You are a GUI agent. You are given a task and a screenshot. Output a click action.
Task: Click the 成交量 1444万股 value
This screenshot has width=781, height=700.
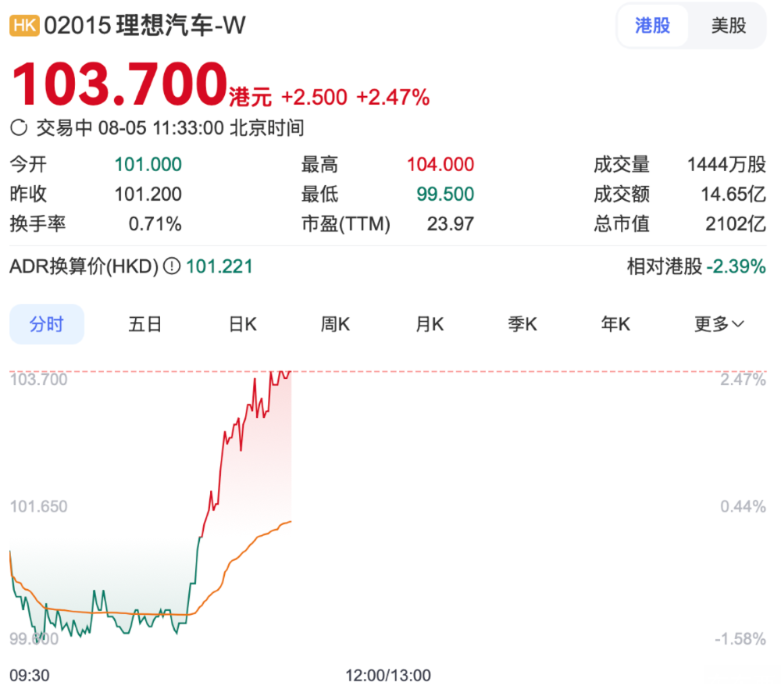726,165
